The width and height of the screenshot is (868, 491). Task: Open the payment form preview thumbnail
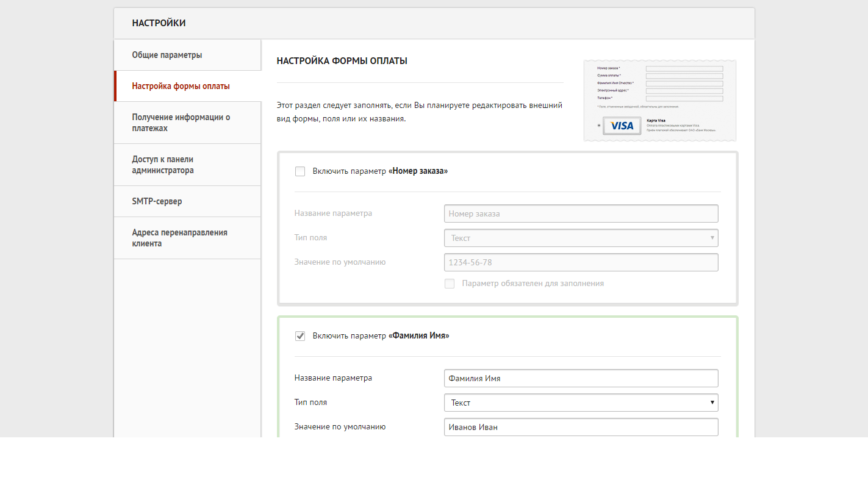coord(659,100)
